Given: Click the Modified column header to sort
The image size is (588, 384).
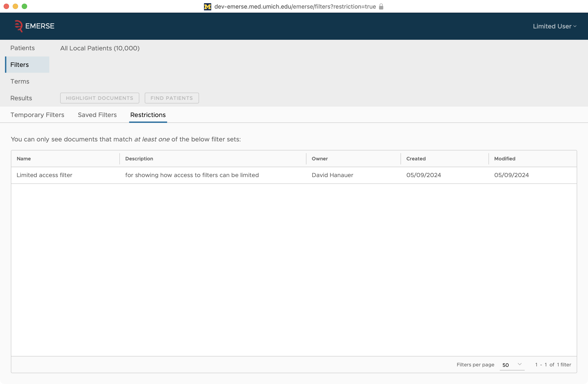Looking at the screenshot, I should click(504, 159).
